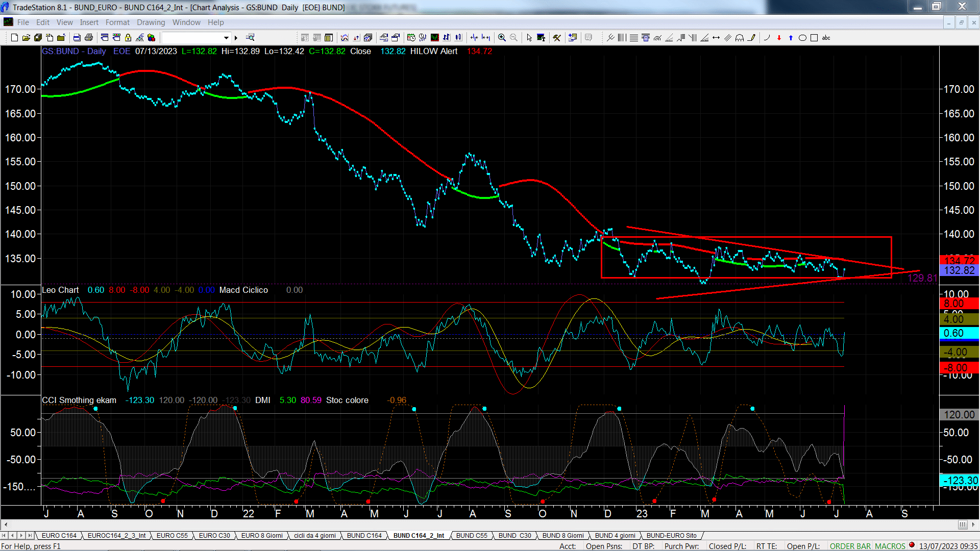Click the Open folder toolbar icon
This screenshot has height=551, width=980.
point(26,38)
